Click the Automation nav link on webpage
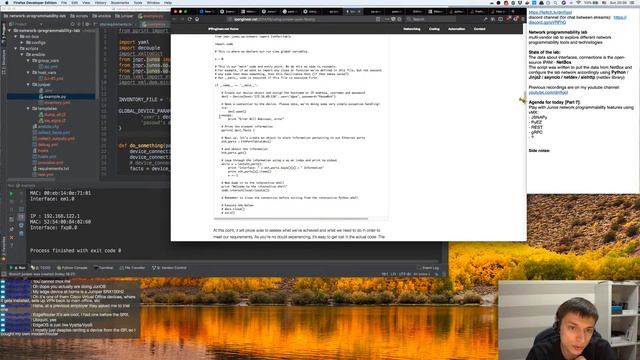 (x=456, y=29)
